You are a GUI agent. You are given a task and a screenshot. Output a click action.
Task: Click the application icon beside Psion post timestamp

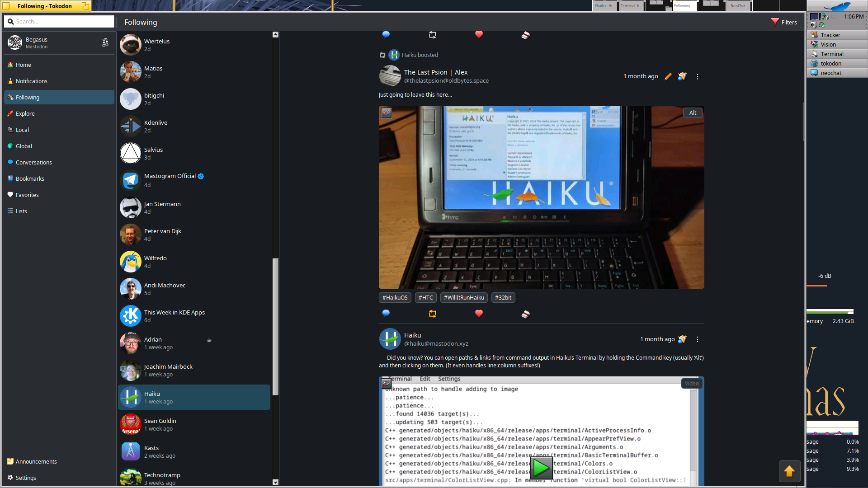click(683, 76)
